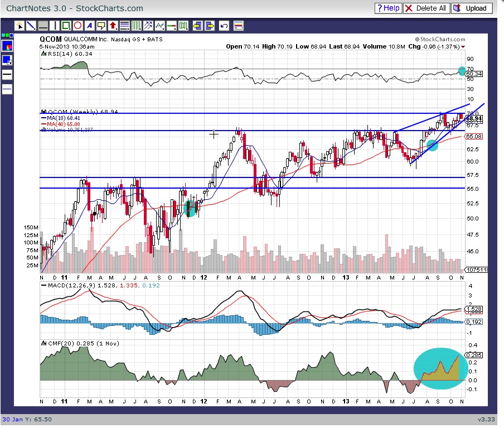Choose the diagonal trend line tool
504x428 pixels.
tap(31, 26)
